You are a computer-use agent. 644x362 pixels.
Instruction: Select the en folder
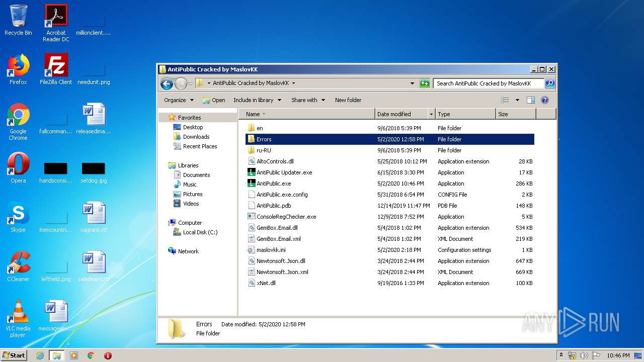(260, 128)
